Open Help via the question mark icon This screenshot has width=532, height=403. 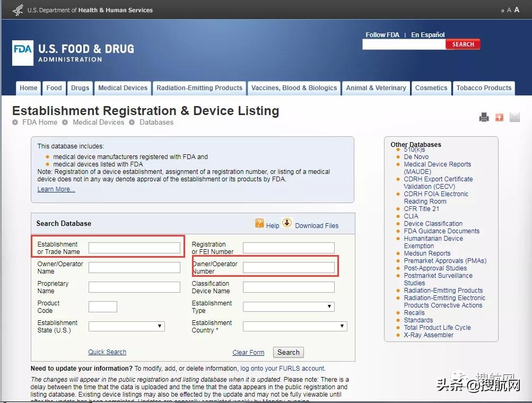pyautogui.click(x=259, y=223)
